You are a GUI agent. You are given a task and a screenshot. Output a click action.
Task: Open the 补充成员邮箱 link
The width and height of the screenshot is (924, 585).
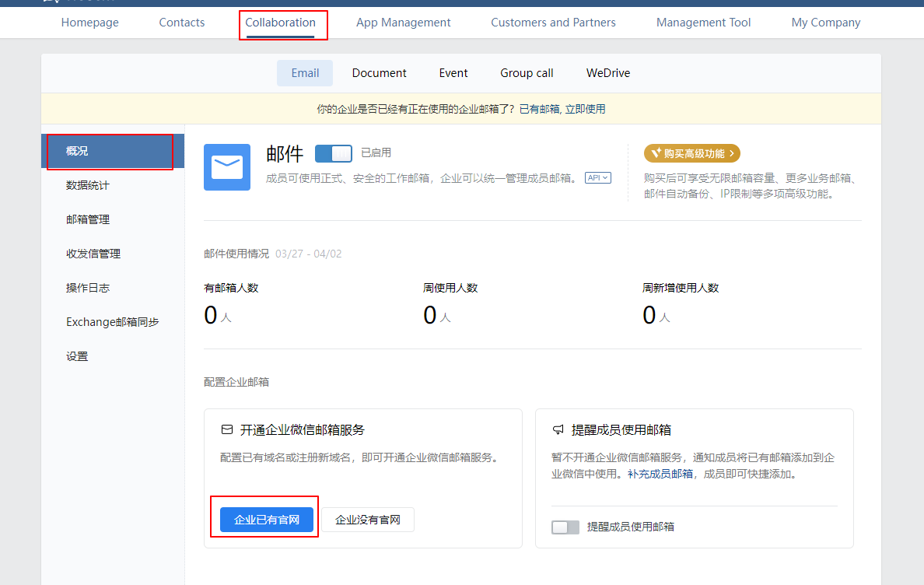pyautogui.click(x=660, y=474)
